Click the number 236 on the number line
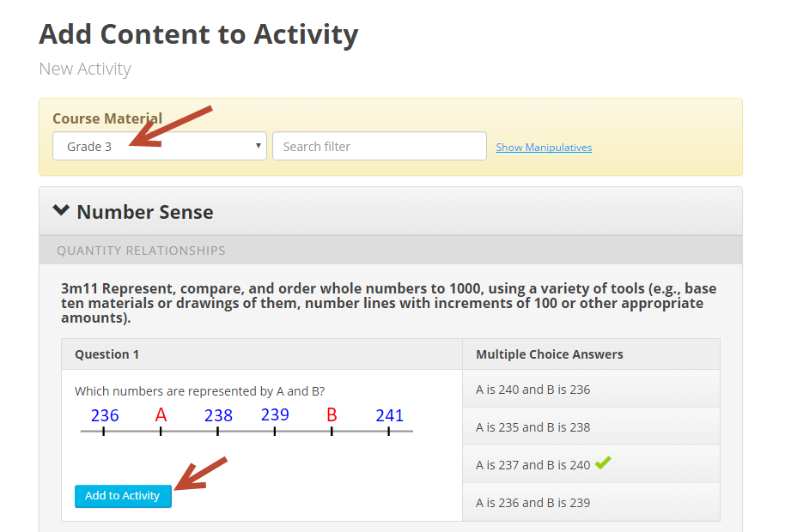 coord(105,415)
